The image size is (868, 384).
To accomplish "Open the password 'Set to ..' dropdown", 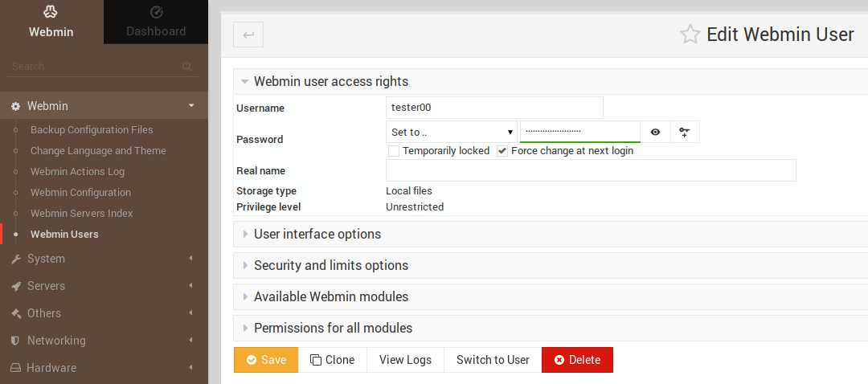I will tap(452, 132).
